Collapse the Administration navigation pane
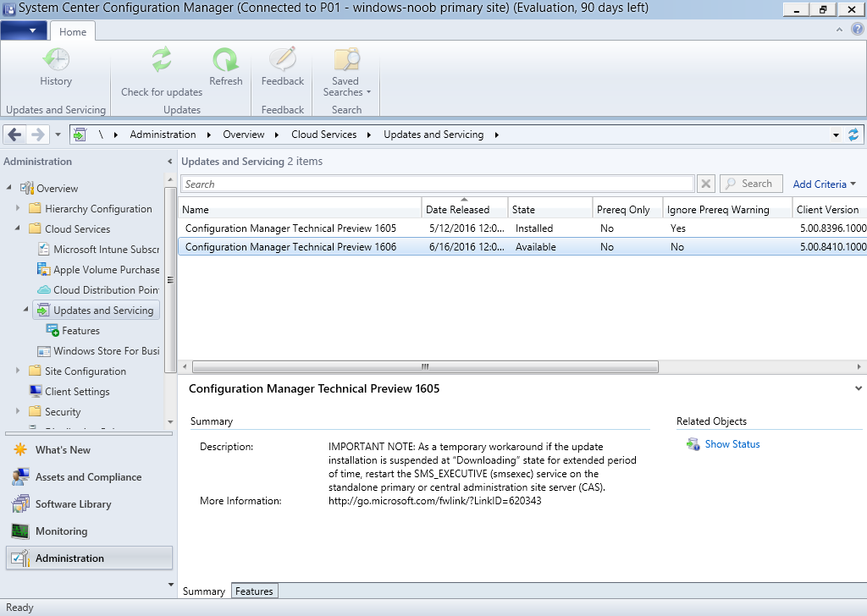867x616 pixels. tap(169, 162)
